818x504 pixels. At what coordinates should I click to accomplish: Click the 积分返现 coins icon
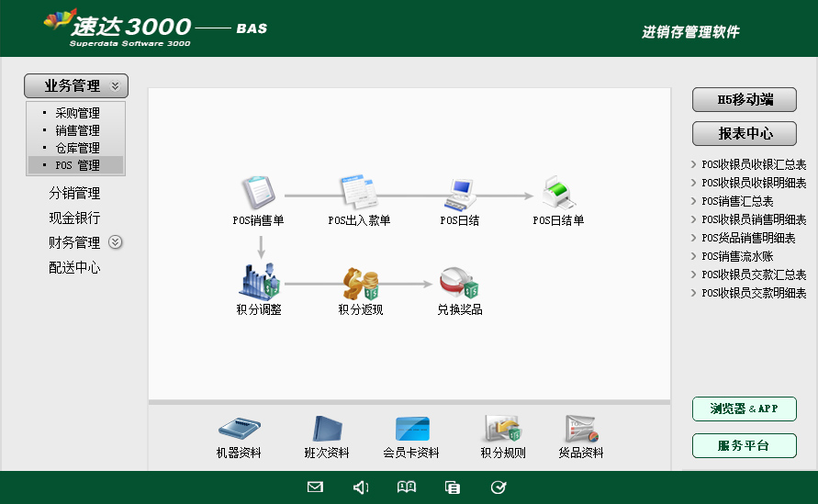pyautogui.click(x=360, y=283)
